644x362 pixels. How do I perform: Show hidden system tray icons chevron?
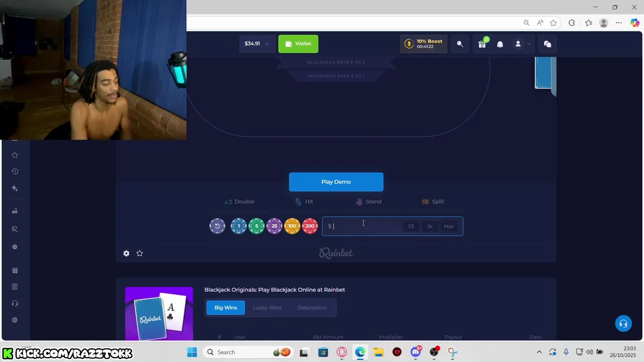pyautogui.click(x=539, y=352)
